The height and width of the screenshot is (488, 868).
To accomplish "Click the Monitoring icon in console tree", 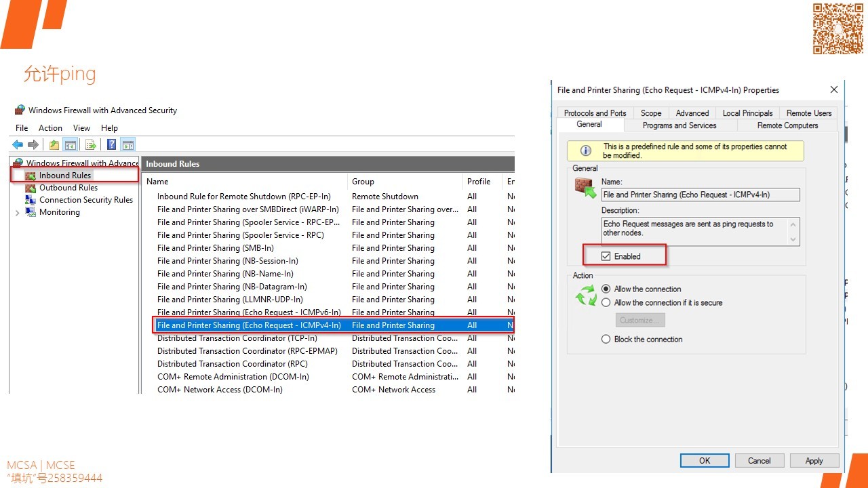I will [x=30, y=212].
